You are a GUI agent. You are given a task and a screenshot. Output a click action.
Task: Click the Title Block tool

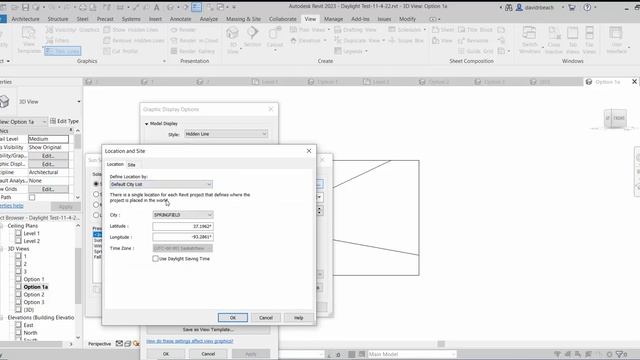475,30
